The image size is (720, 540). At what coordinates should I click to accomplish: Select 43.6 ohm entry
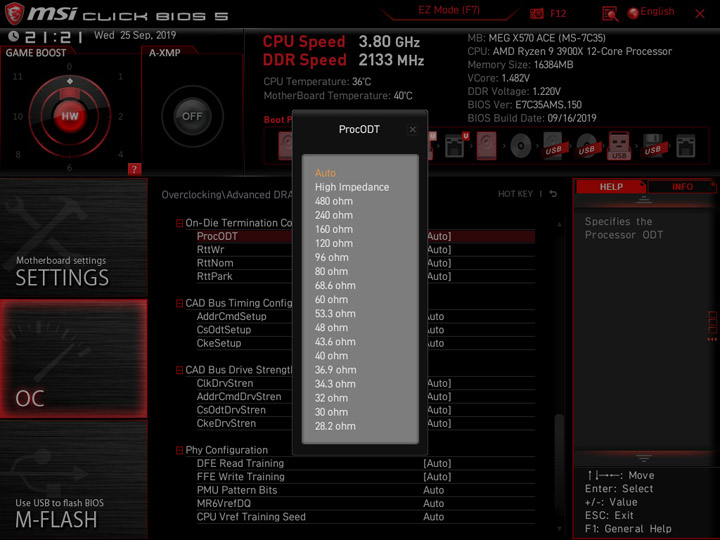pos(335,342)
